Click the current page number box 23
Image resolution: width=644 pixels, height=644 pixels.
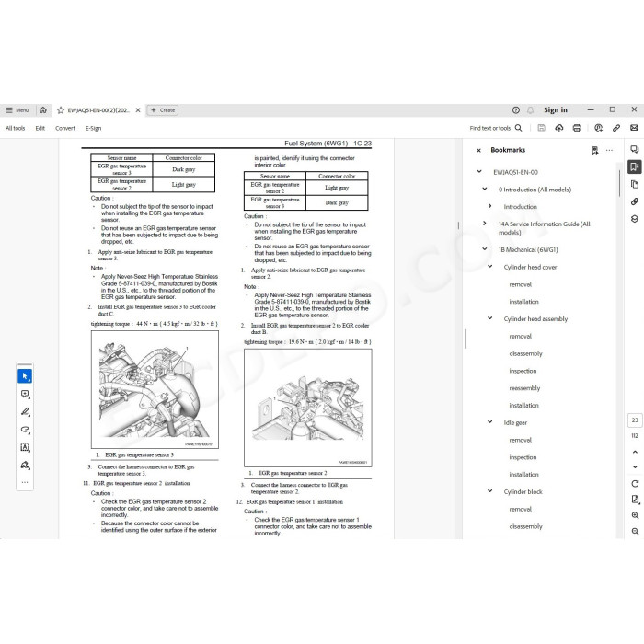click(635, 420)
